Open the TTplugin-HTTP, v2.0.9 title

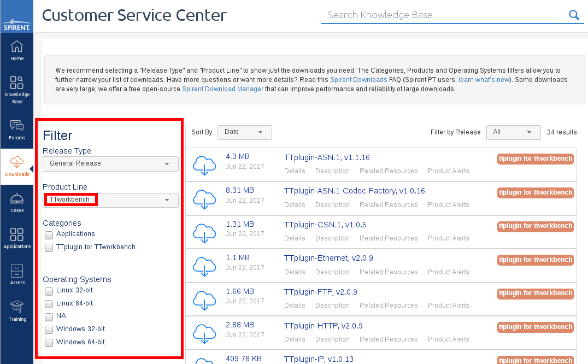click(324, 326)
